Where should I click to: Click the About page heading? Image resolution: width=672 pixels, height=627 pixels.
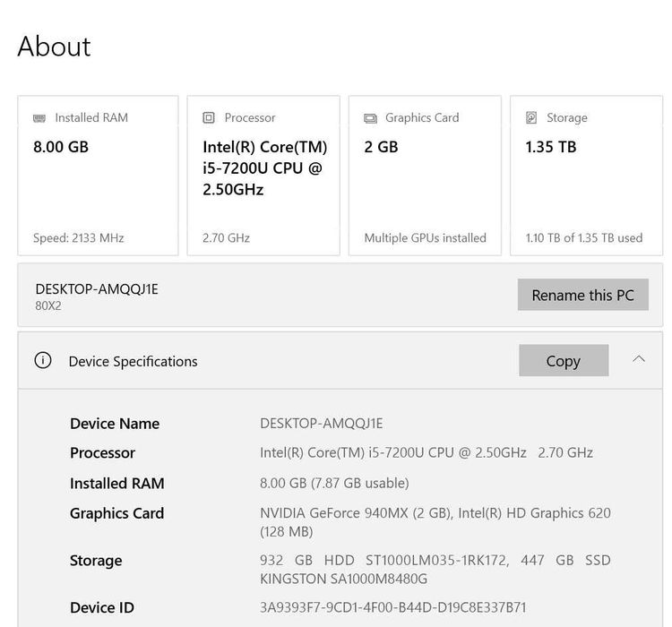coord(54,47)
